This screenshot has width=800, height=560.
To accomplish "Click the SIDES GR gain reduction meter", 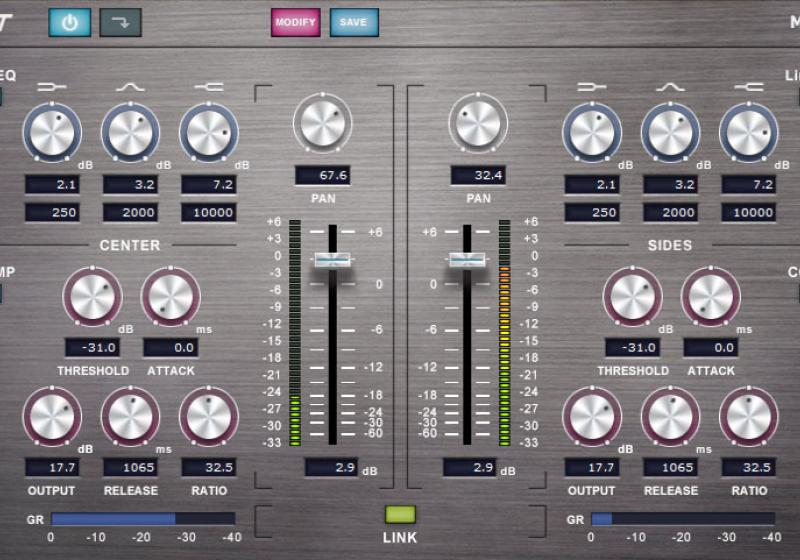I will click(683, 519).
